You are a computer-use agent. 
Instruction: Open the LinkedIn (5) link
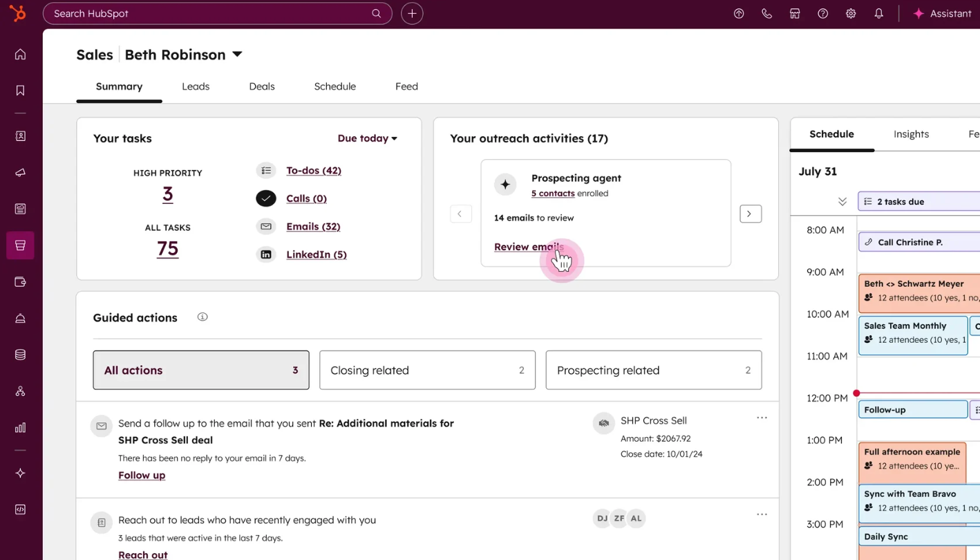coord(317,254)
